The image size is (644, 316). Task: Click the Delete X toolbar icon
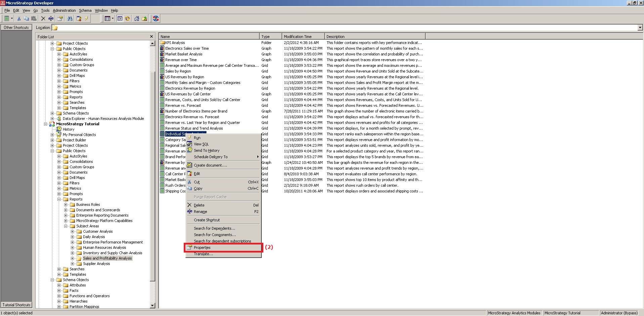43,18
